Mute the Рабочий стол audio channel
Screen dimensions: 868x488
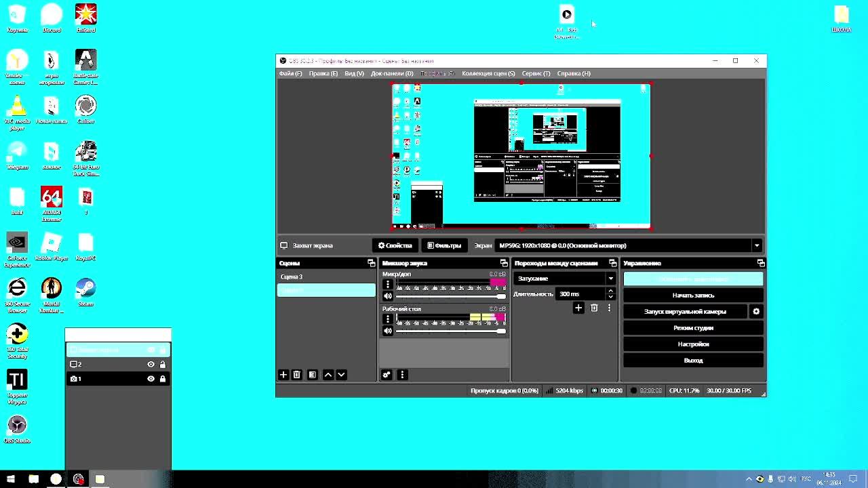(x=388, y=331)
